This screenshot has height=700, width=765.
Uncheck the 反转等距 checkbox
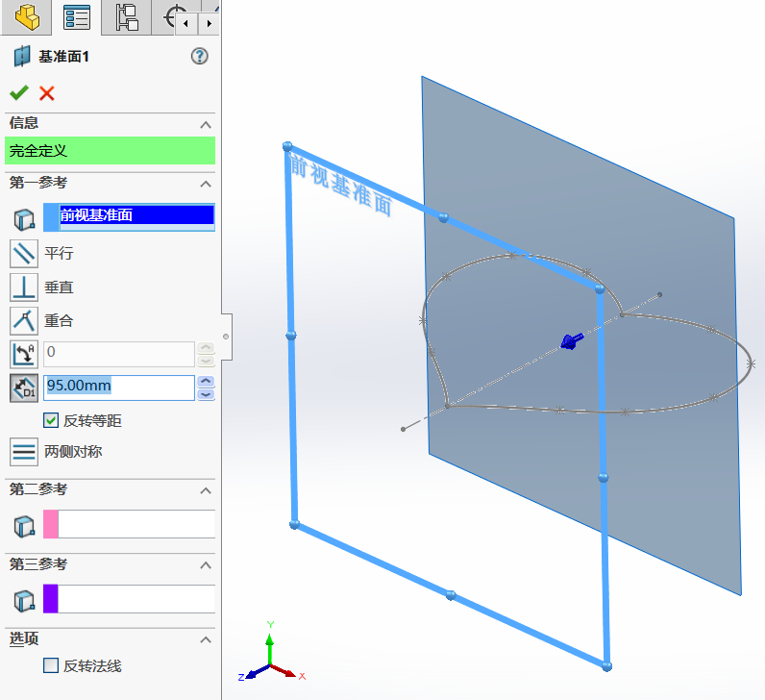[x=51, y=420]
